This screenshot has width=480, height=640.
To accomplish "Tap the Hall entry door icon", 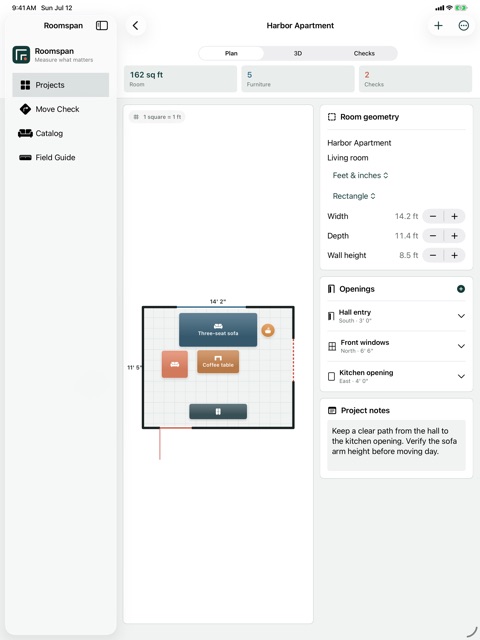I will tap(331, 316).
